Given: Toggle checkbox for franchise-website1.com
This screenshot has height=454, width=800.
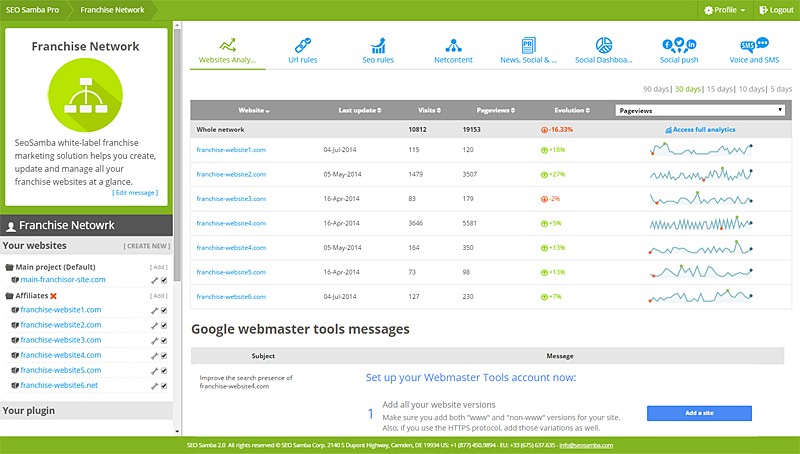Looking at the screenshot, I should pyautogui.click(x=164, y=310).
